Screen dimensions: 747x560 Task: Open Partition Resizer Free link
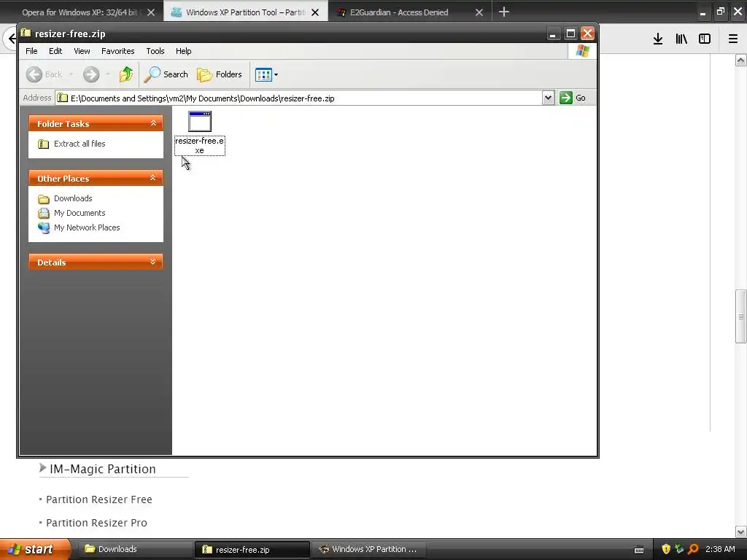coord(99,499)
